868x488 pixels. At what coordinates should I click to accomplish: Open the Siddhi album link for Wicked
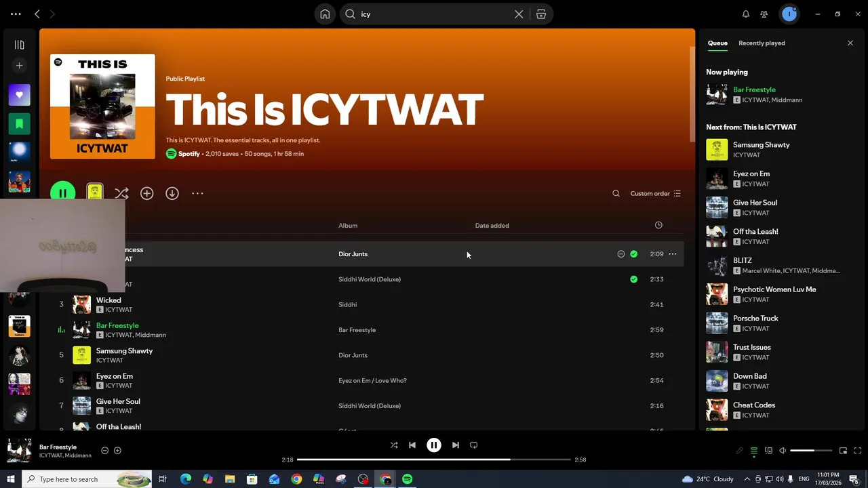point(347,305)
